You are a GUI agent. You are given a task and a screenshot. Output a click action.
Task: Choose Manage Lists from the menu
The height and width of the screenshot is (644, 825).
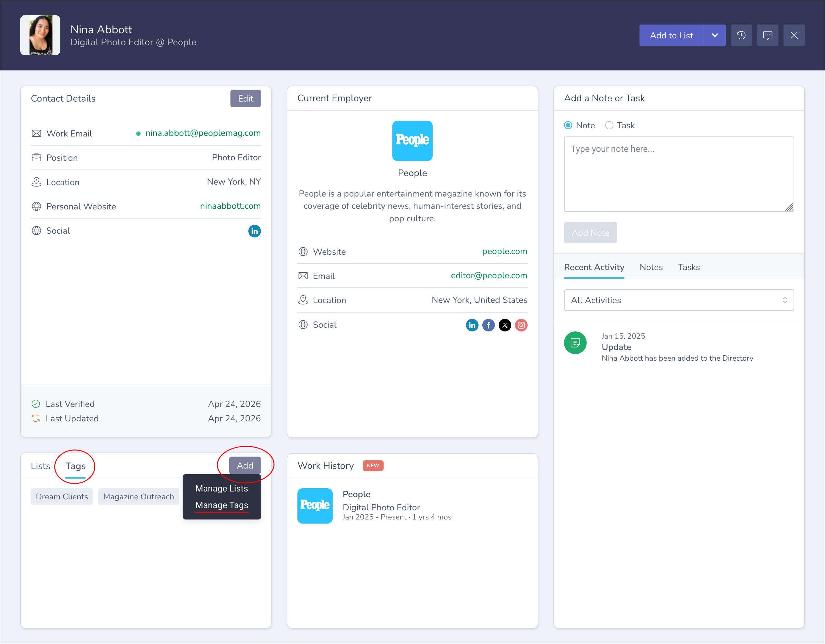pyautogui.click(x=222, y=488)
